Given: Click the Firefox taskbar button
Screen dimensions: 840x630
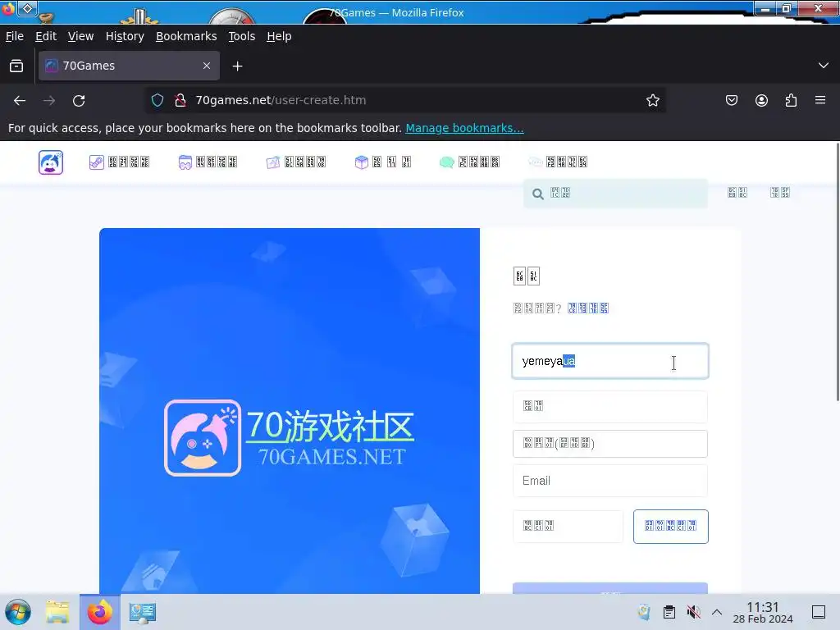Looking at the screenshot, I should (x=99, y=612).
